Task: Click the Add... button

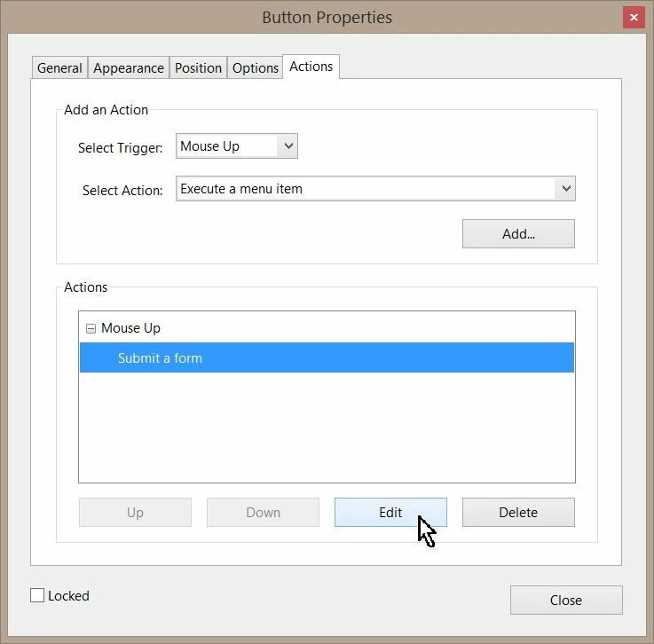Action: click(518, 234)
